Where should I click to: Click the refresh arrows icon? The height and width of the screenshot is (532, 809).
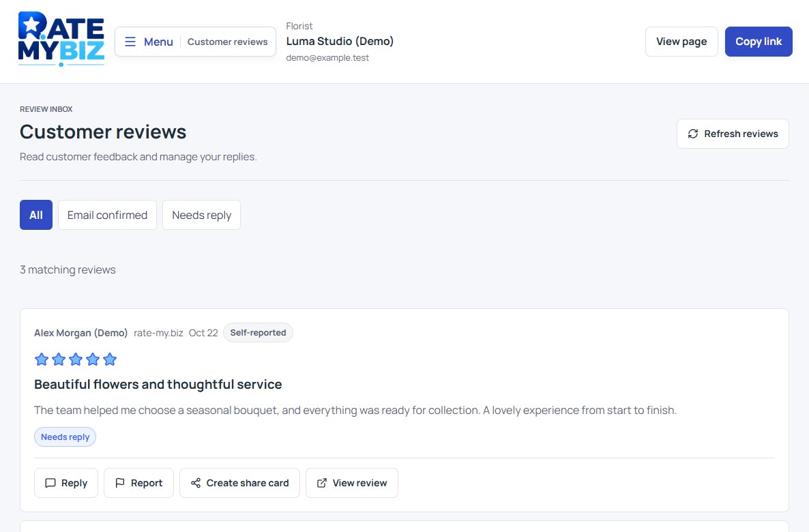tap(693, 134)
